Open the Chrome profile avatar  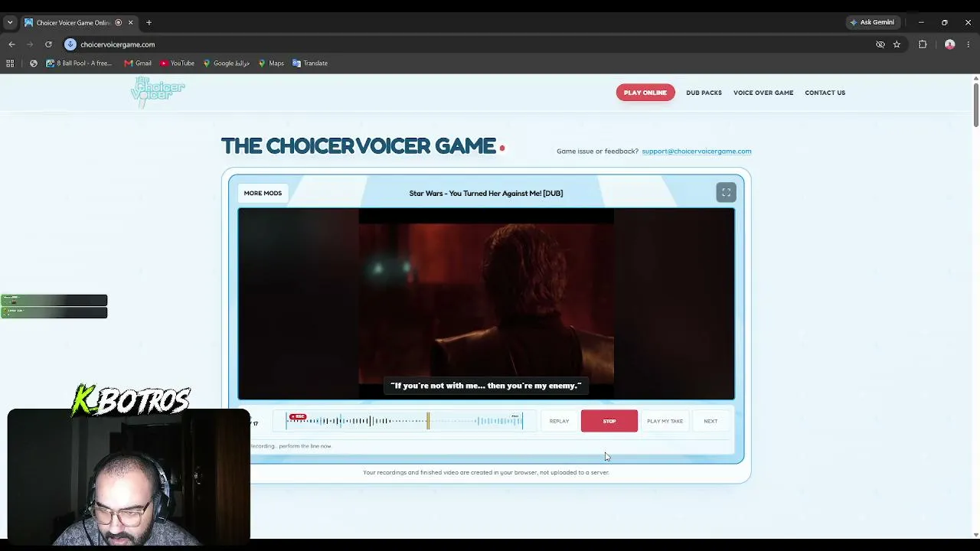point(950,44)
